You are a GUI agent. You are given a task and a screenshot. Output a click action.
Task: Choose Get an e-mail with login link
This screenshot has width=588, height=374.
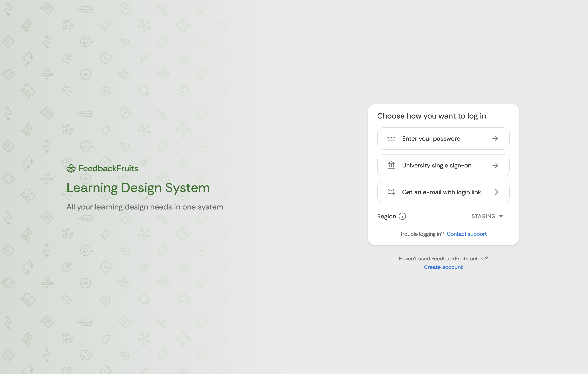point(443,192)
